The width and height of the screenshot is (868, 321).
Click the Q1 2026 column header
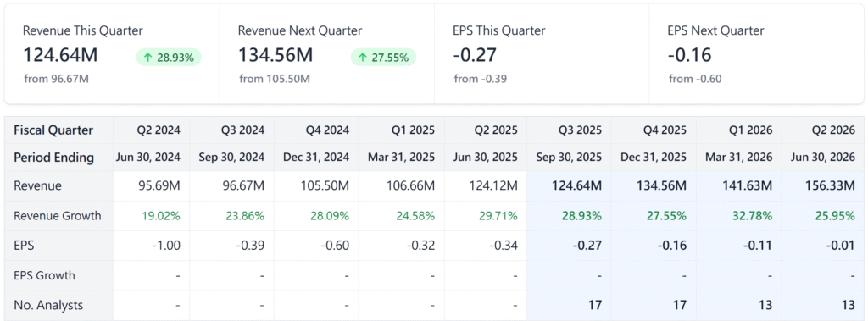[738, 130]
